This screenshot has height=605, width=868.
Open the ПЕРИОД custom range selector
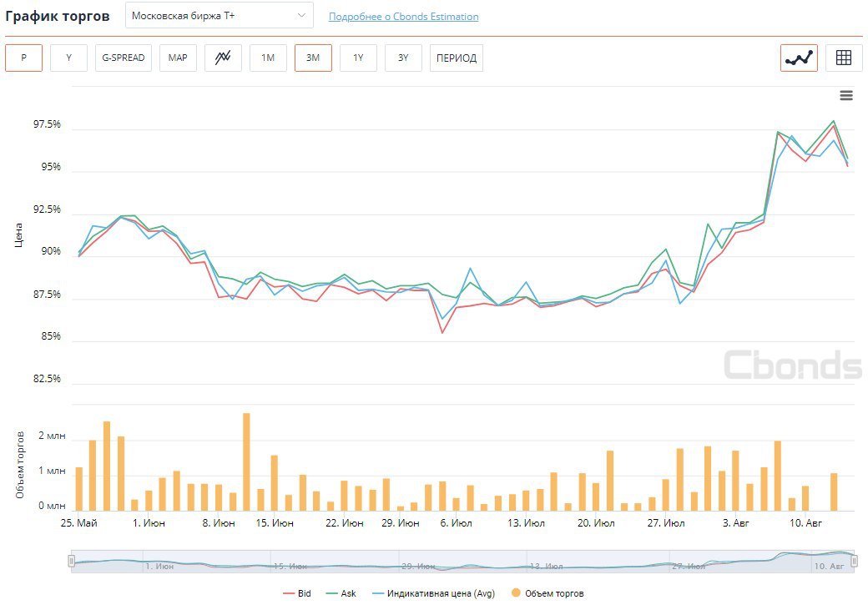(x=457, y=58)
